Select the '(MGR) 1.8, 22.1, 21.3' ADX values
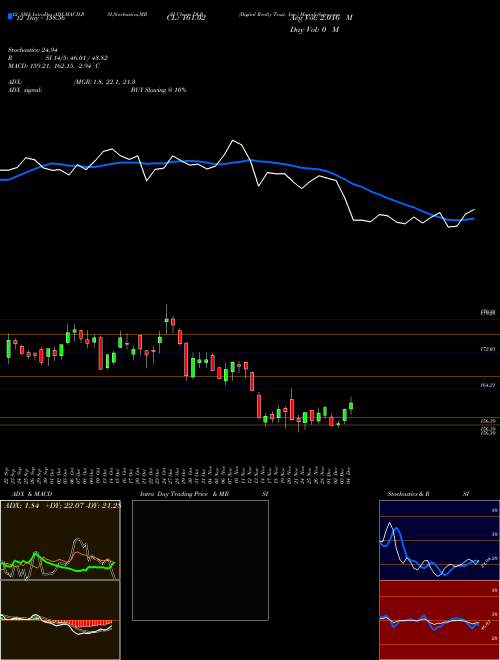 [x=104, y=82]
